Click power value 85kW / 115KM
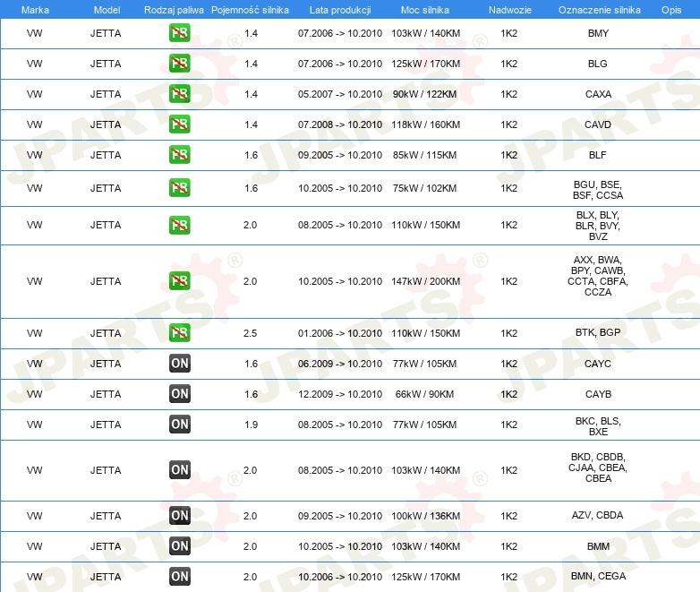 (424, 155)
